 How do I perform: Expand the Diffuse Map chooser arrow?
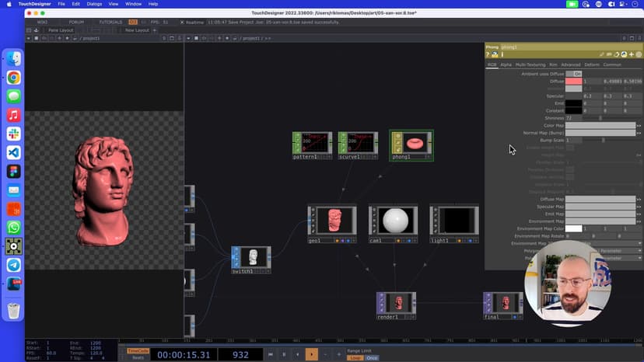pos(639,200)
